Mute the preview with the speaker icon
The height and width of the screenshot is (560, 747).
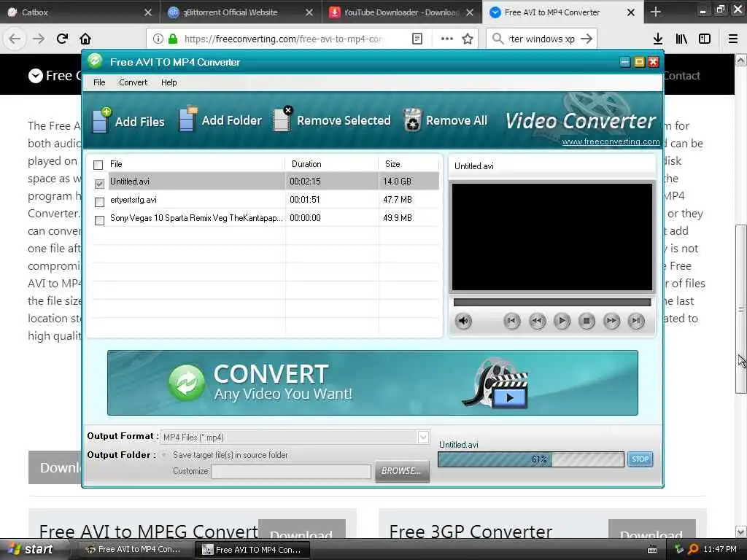(x=463, y=321)
